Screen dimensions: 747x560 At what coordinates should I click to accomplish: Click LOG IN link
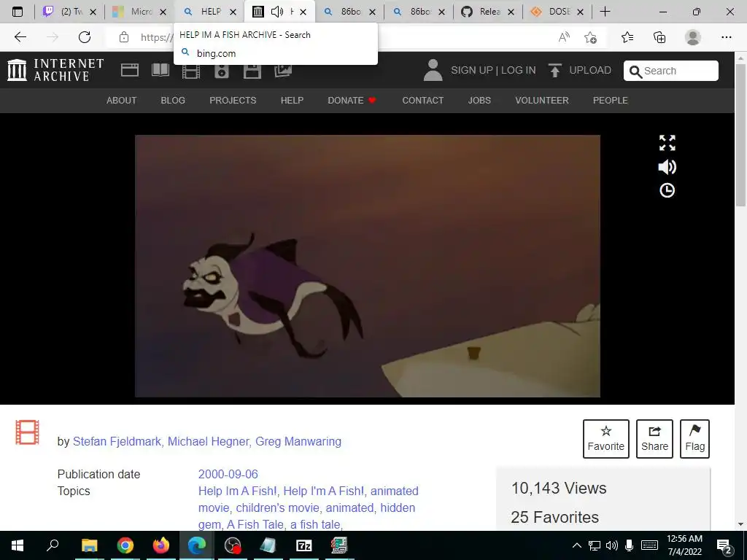pyautogui.click(x=519, y=71)
